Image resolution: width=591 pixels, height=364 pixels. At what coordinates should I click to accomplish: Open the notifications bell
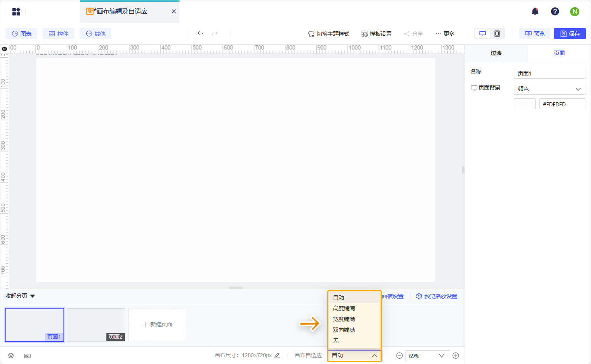click(x=535, y=11)
